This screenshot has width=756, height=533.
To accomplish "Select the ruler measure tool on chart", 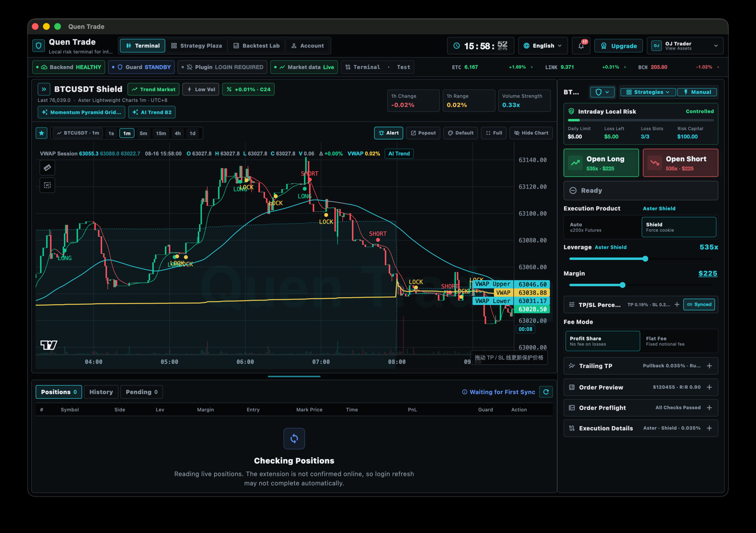I will [47, 168].
